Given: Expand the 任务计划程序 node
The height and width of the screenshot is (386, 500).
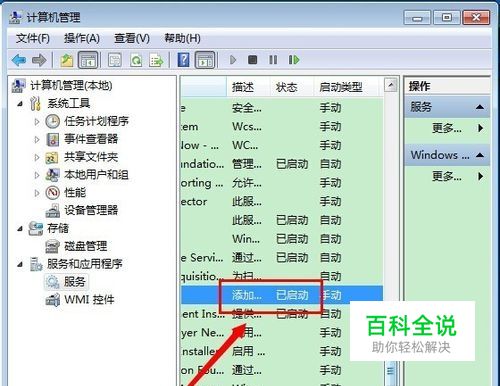Looking at the screenshot, I should [37, 122].
